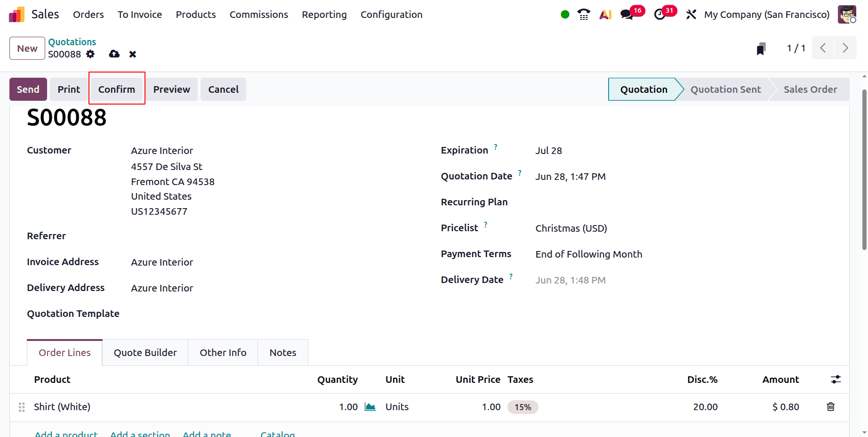This screenshot has width=868, height=437.
Task: Save record manually with the cloud icon
Action: pos(114,54)
